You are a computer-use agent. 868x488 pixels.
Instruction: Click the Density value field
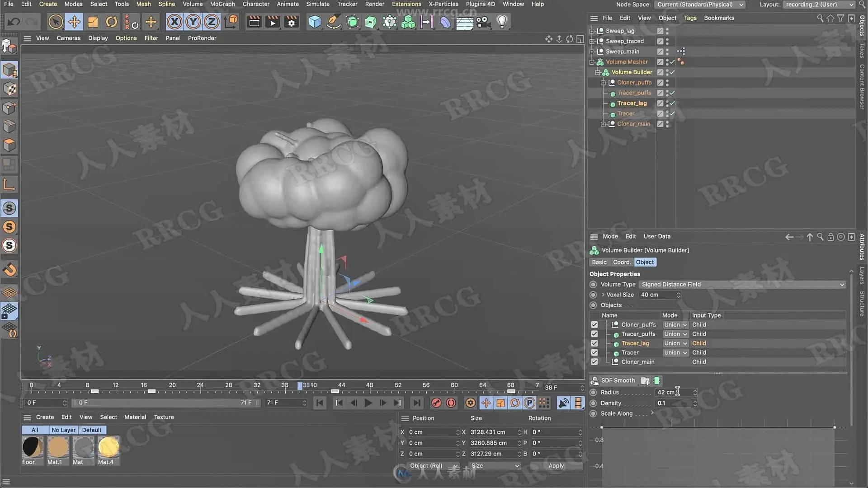point(673,403)
